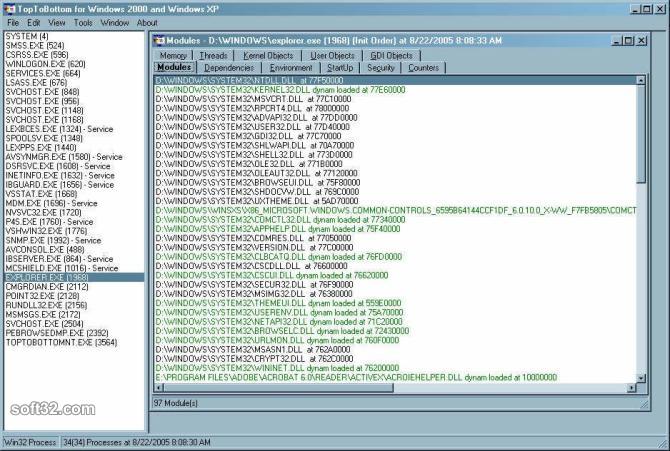670x451 pixels.
Task: Switch to the Kernel Objects tab
Action: coord(268,56)
